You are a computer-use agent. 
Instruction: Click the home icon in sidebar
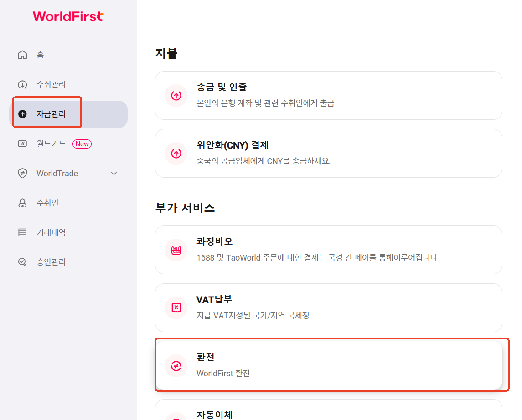pyautogui.click(x=22, y=55)
